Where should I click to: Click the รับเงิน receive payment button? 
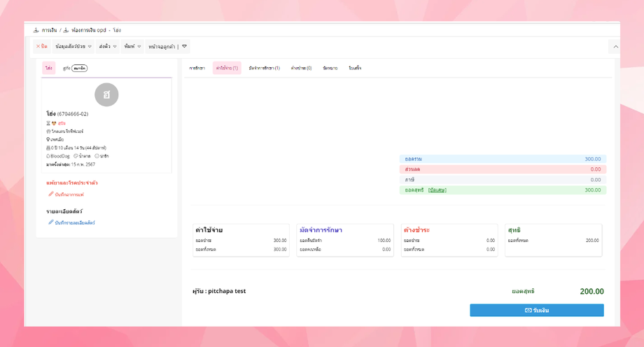[537, 310]
